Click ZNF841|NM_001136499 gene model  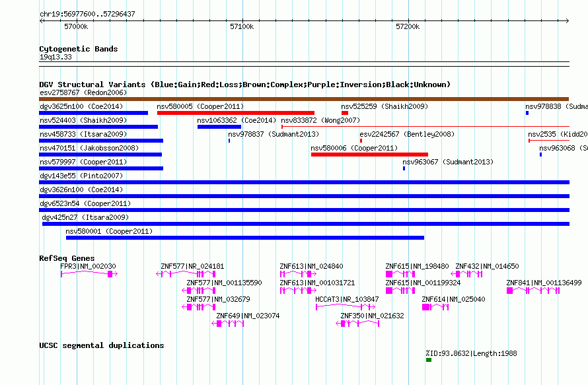click(533, 291)
